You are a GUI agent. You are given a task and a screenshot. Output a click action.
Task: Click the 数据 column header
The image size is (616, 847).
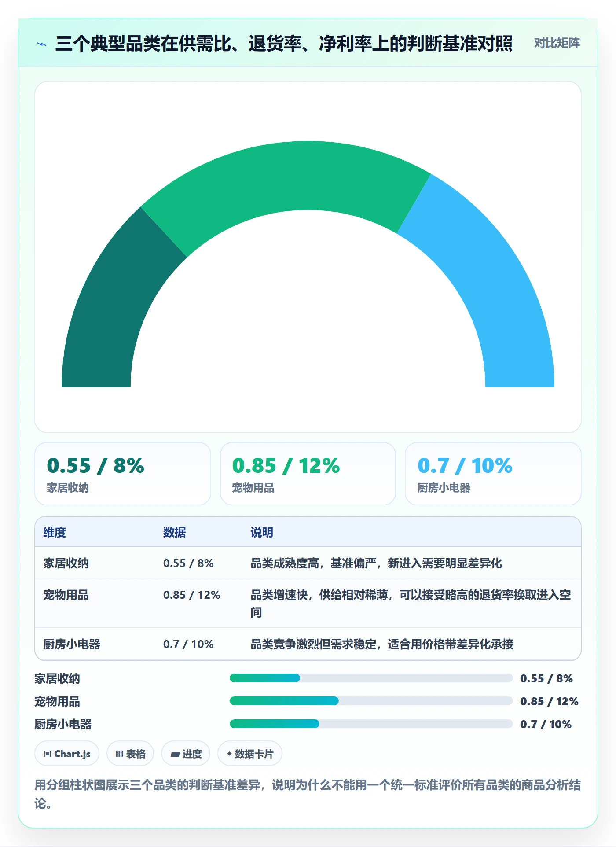click(x=175, y=532)
